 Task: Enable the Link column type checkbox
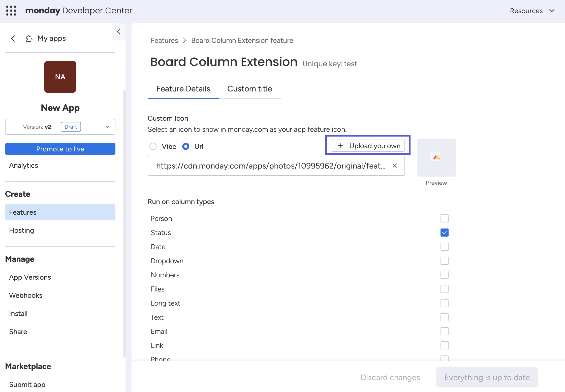pos(445,345)
